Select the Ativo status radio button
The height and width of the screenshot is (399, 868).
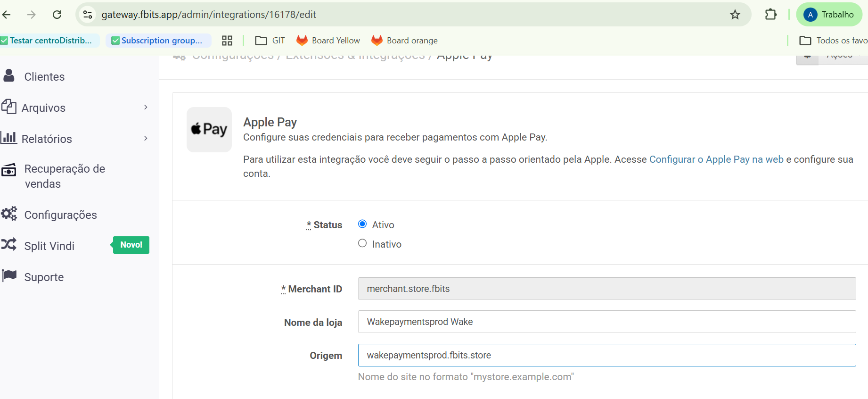pyautogui.click(x=362, y=224)
